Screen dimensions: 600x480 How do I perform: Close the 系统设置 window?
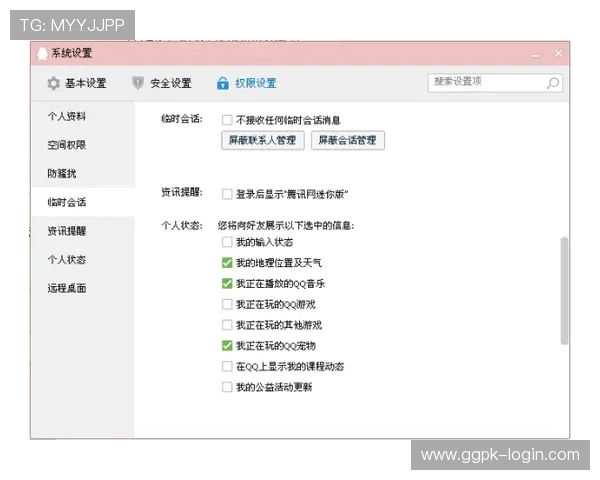558,53
